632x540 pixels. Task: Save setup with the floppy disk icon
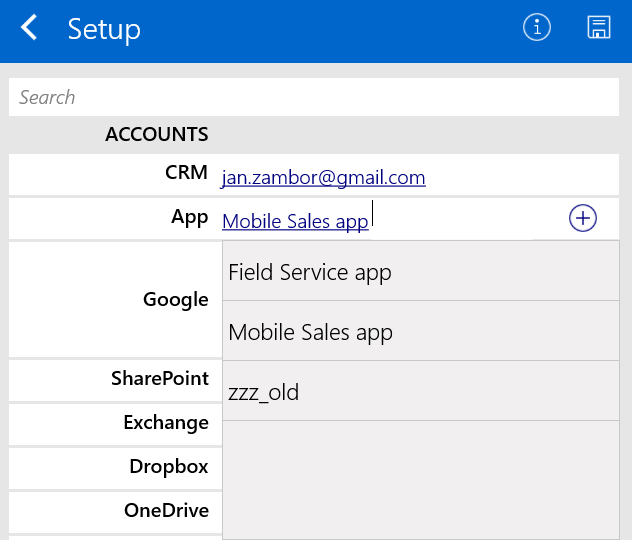pyautogui.click(x=598, y=28)
